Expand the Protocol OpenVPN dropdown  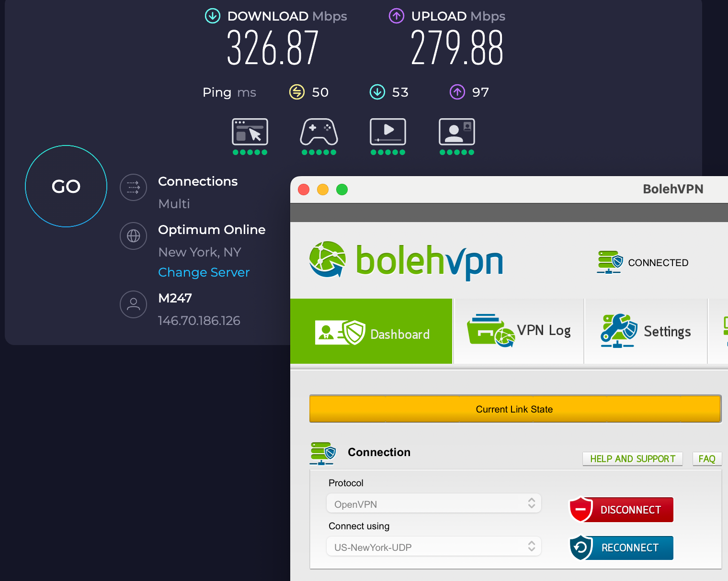coord(434,503)
